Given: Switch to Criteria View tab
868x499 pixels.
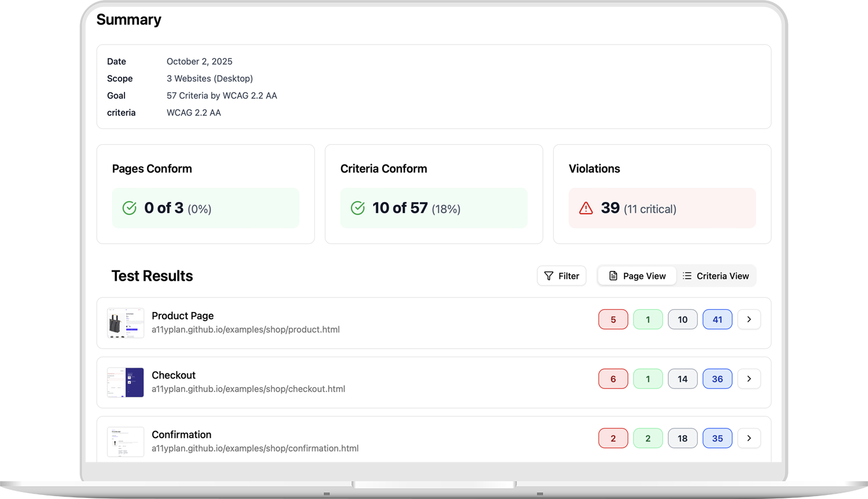Looking at the screenshot, I should pos(716,276).
